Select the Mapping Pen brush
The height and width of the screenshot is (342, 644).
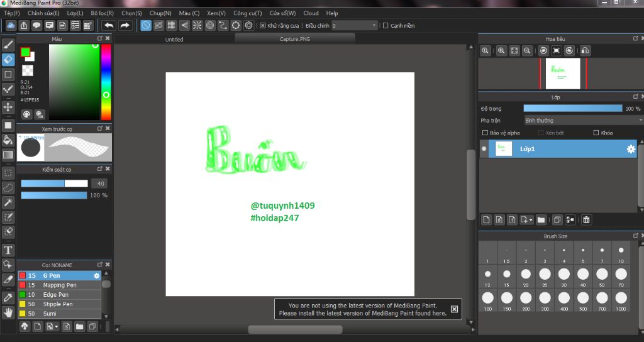tap(60, 285)
